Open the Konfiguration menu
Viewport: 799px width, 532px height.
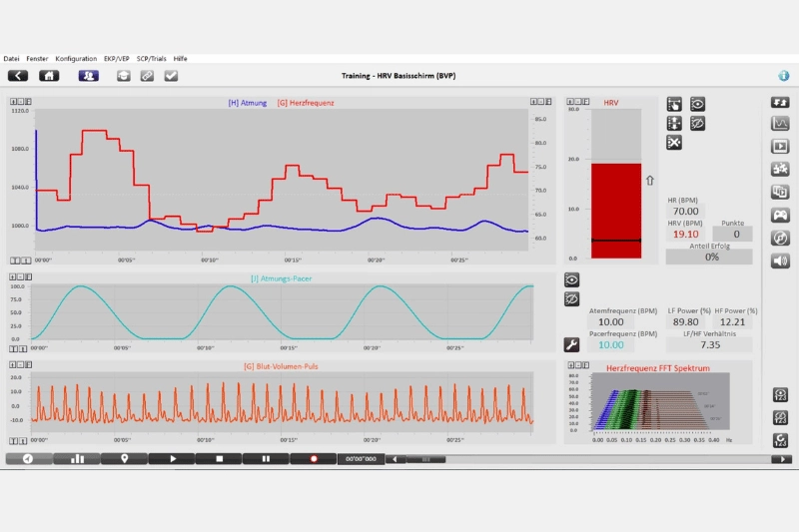pyautogui.click(x=76, y=59)
